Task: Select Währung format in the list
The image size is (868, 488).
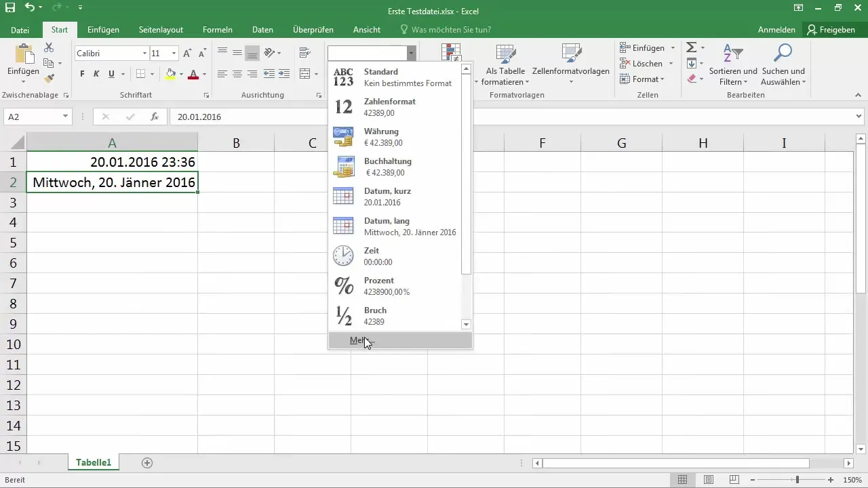Action: 395,137
